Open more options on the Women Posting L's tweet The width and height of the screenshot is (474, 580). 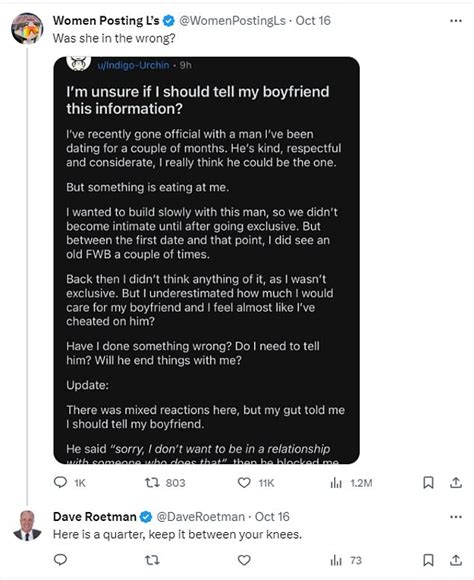click(455, 21)
